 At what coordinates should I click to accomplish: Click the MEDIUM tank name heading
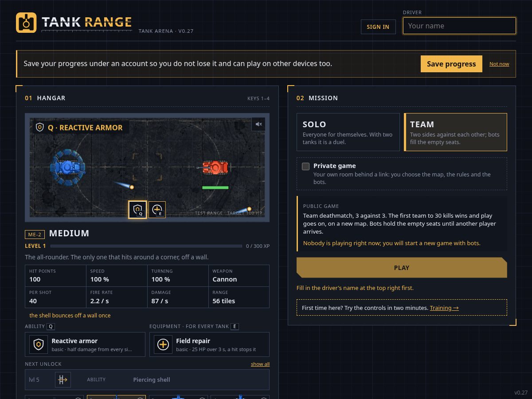coord(69,233)
